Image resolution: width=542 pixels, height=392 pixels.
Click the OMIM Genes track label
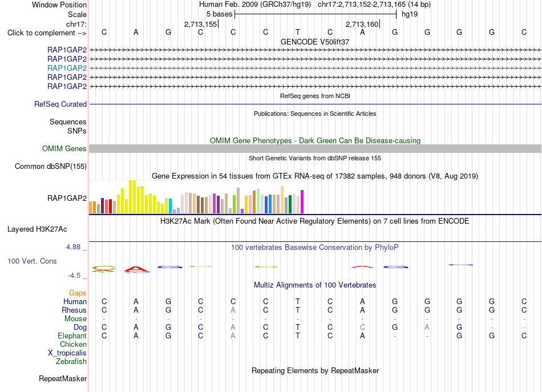tap(64, 149)
